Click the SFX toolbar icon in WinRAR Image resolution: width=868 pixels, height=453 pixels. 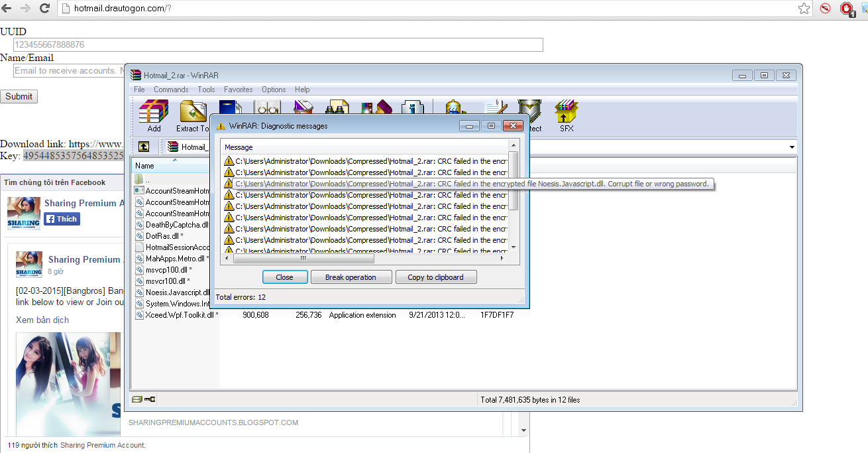tap(567, 115)
